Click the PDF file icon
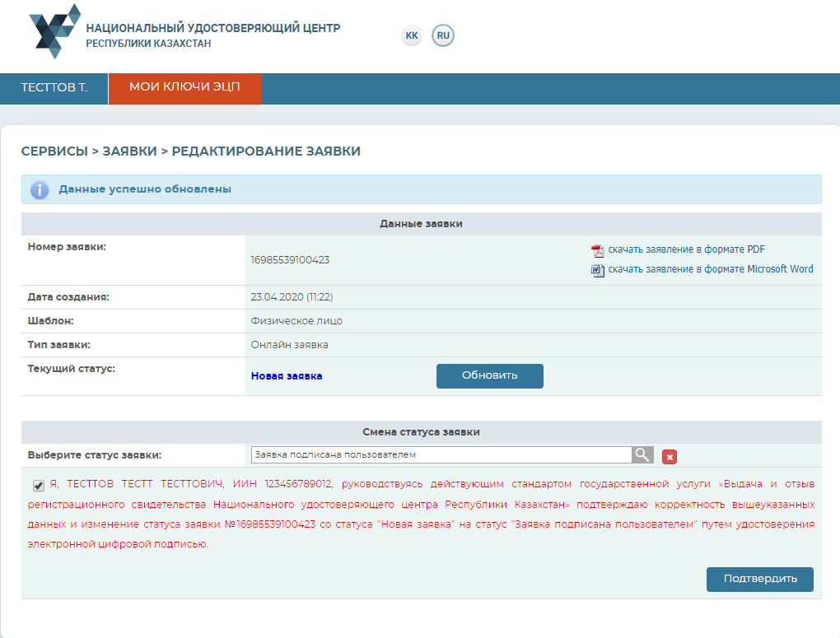This screenshot has height=638, width=840. coord(598,250)
